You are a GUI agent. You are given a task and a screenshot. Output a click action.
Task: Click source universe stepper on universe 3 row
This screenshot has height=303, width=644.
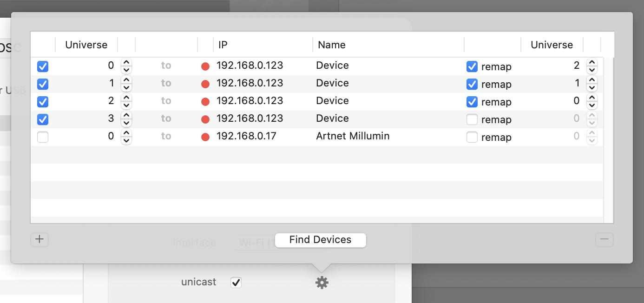tap(126, 119)
